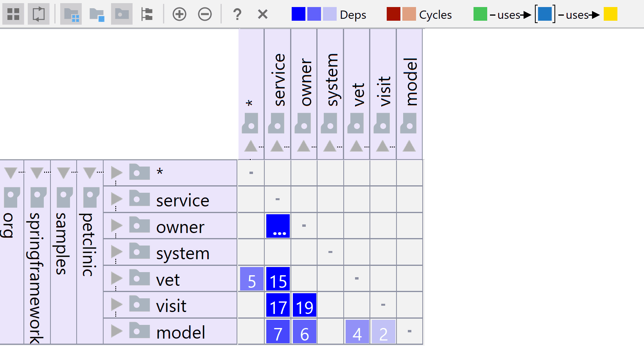The image size is (644, 346).
Task: Select the owner row header
Action: pyautogui.click(x=180, y=227)
